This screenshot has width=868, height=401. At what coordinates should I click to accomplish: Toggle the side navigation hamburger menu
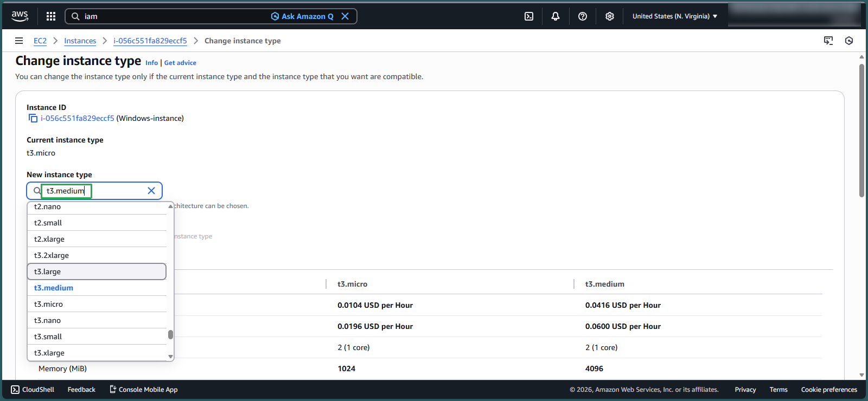tap(19, 41)
